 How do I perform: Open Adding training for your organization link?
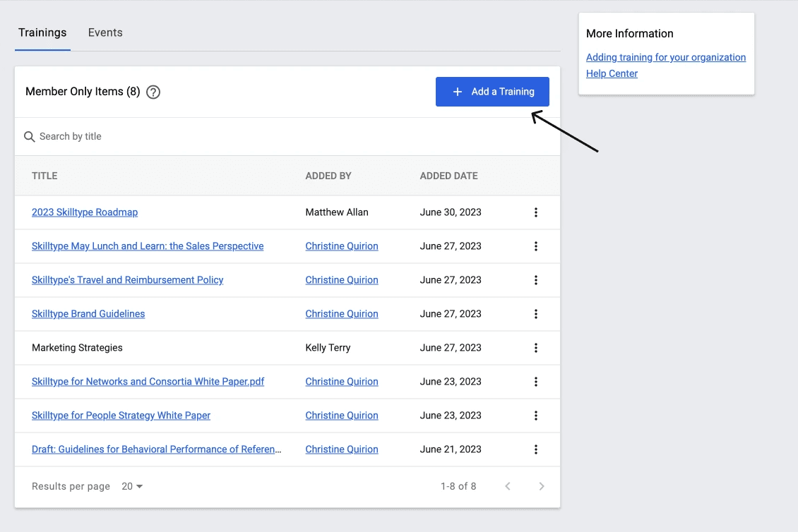pos(665,57)
